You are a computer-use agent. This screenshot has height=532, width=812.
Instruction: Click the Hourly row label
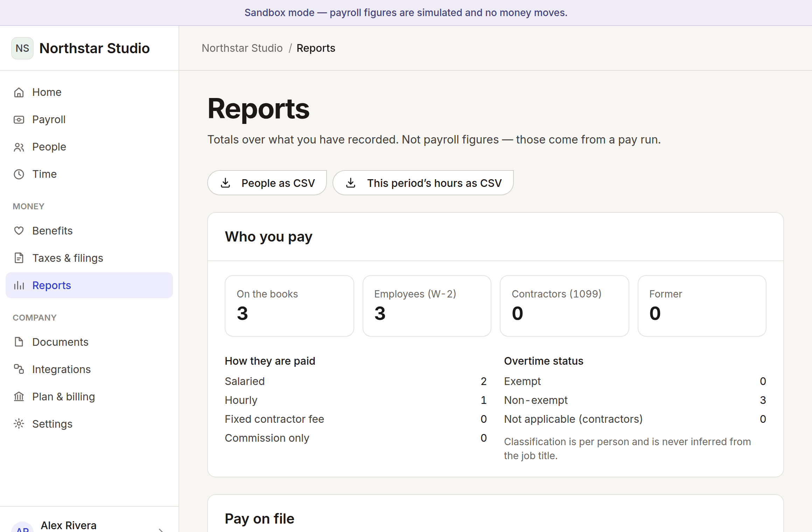click(241, 400)
